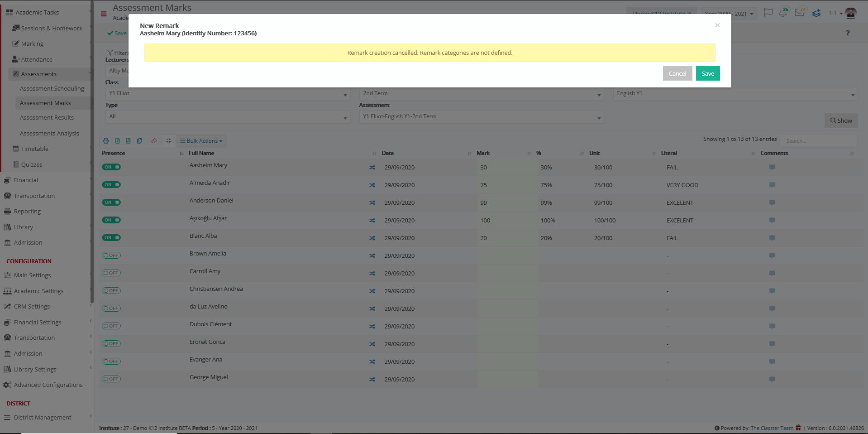Open the comment icon for Aasheim Mary
Image resolution: width=868 pixels, height=434 pixels.
(x=772, y=167)
